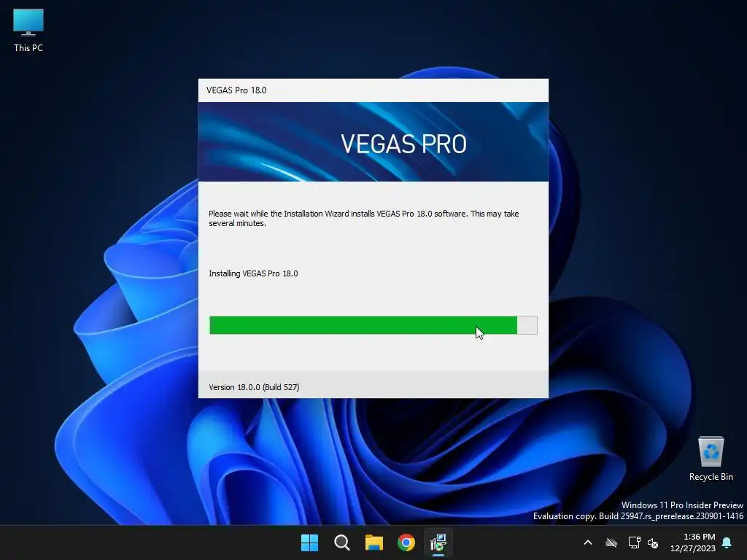Launch File Explorer from the taskbar
The width and height of the screenshot is (747, 560).
tap(374, 542)
